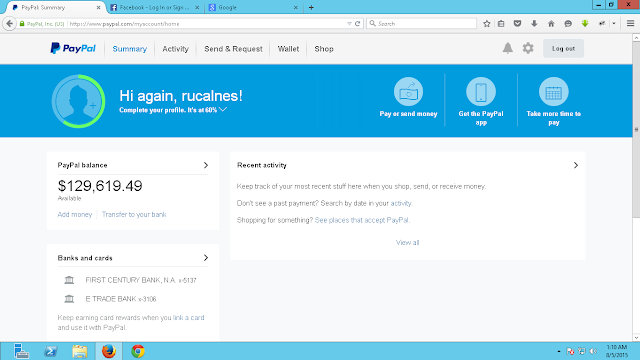The height and width of the screenshot is (360, 640).
Task: Close the Google tab
Action: 296,7
